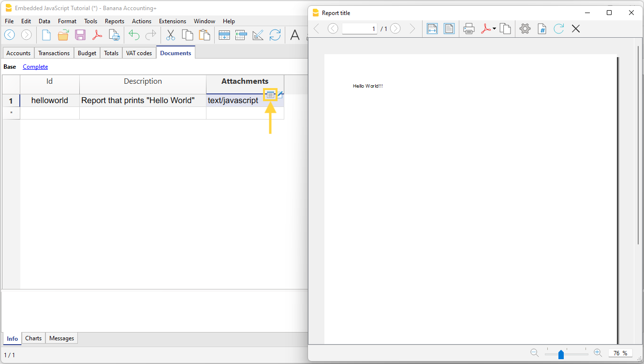Go to the next report page arrow
Screen dimensions: 644x364
(x=395, y=29)
